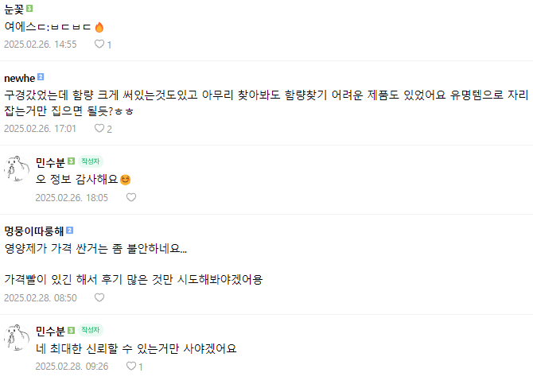Open the 멍뭉이따룽해 username link
The width and height of the screenshot is (533, 392).
pos(34,230)
